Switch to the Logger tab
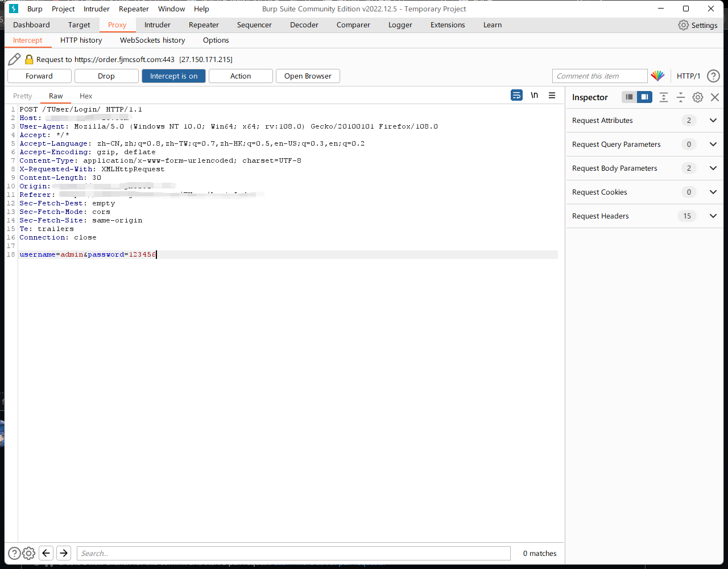 (400, 25)
